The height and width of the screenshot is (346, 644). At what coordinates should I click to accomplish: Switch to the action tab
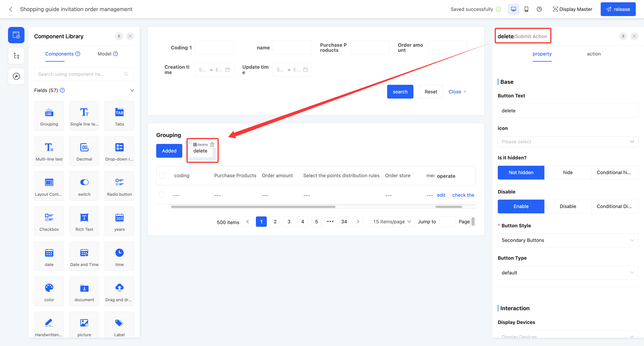pyautogui.click(x=594, y=54)
